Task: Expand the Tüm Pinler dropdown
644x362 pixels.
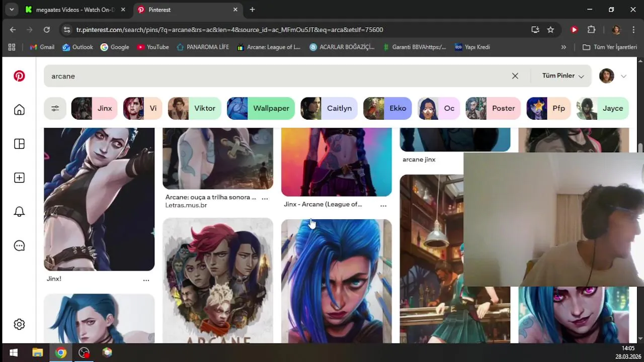Action: tap(563, 76)
